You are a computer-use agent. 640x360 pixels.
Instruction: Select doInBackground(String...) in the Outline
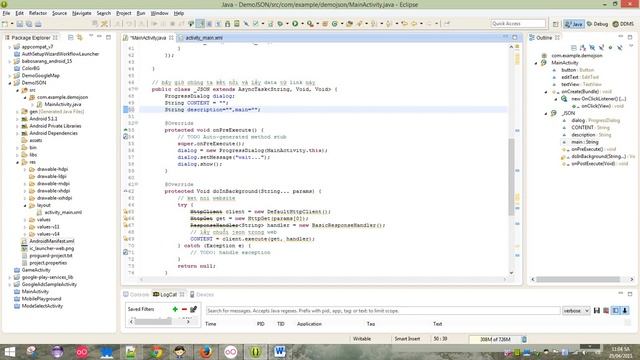pos(598,156)
